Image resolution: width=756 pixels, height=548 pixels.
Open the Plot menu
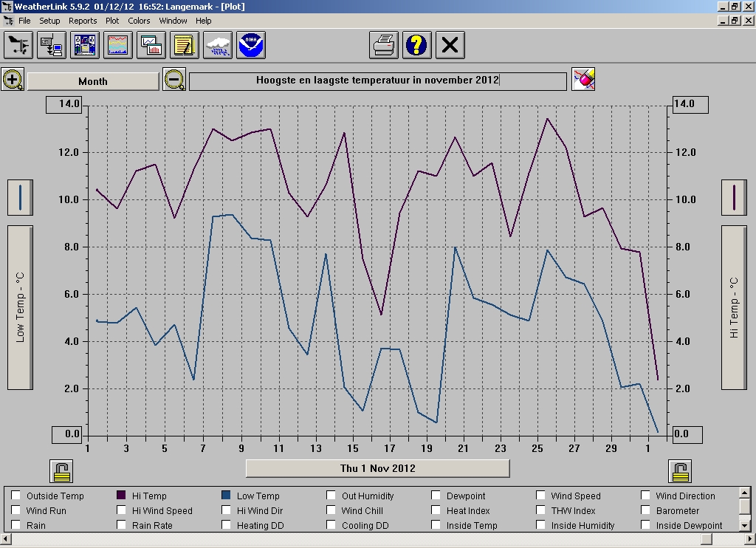(112, 21)
